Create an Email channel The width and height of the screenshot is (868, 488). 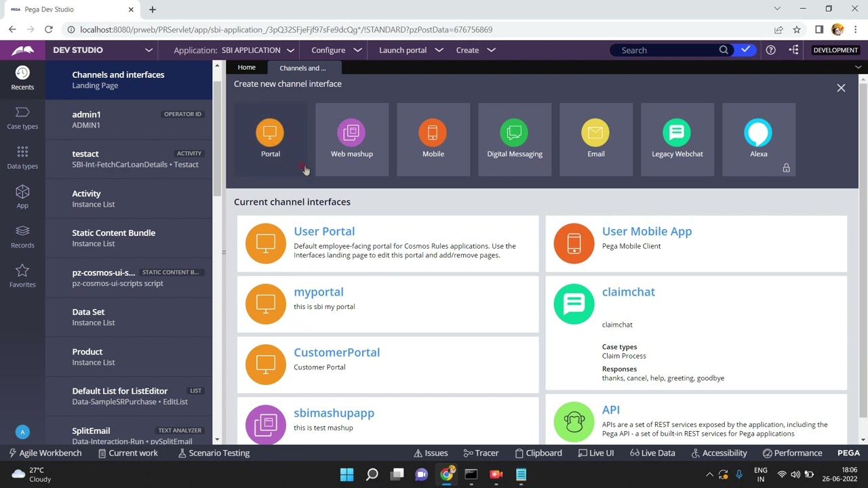pyautogui.click(x=596, y=140)
